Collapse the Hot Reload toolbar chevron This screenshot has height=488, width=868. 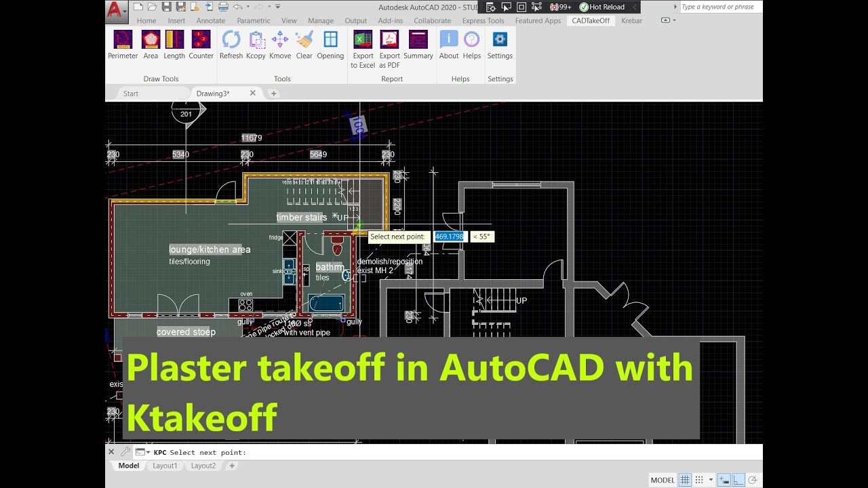635,7
